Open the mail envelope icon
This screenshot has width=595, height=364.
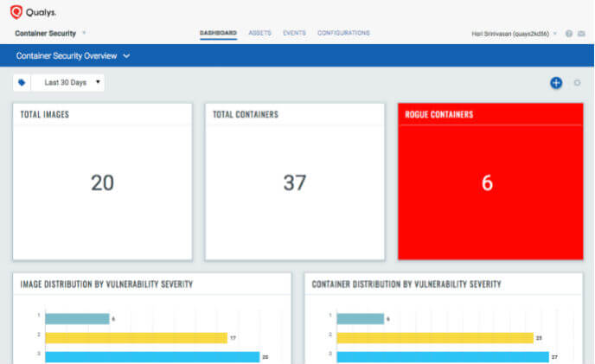[x=581, y=34]
